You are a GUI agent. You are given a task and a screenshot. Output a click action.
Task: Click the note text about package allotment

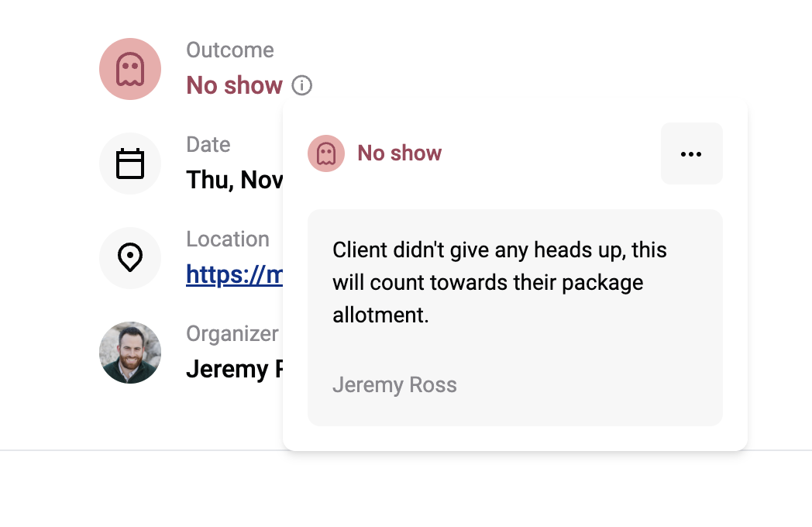499,282
